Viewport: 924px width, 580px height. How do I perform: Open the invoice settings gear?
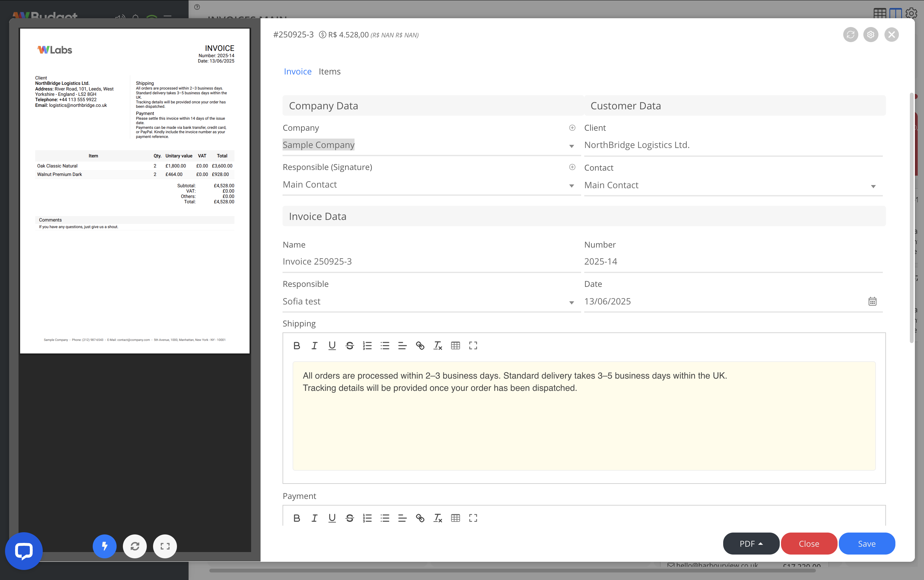[x=871, y=35]
